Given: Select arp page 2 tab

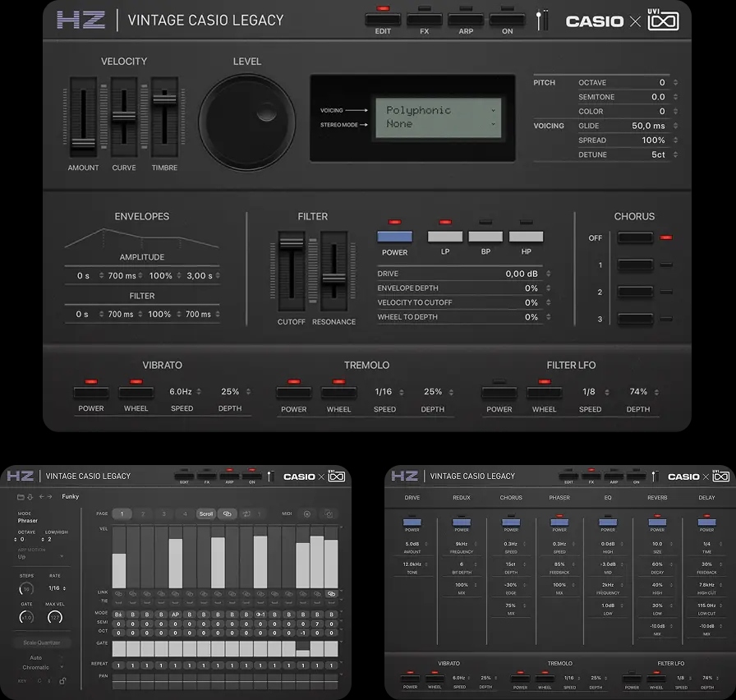Looking at the screenshot, I should point(143,513).
